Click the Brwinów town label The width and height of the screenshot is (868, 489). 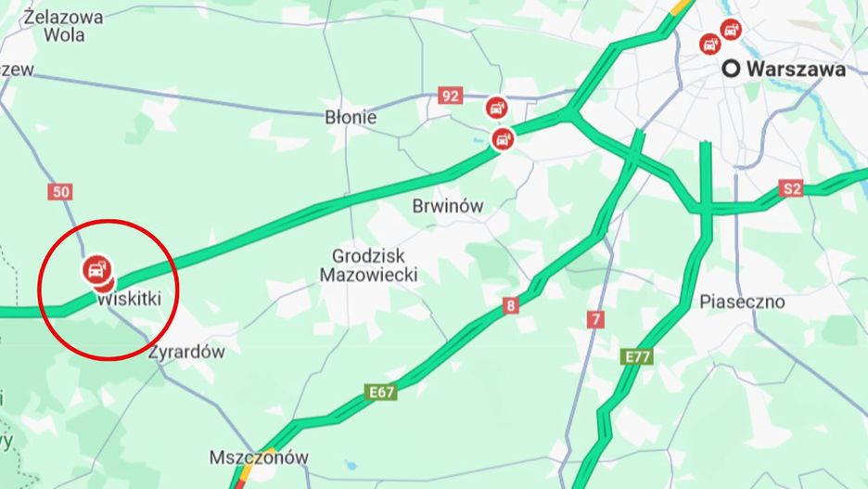(448, 206)
